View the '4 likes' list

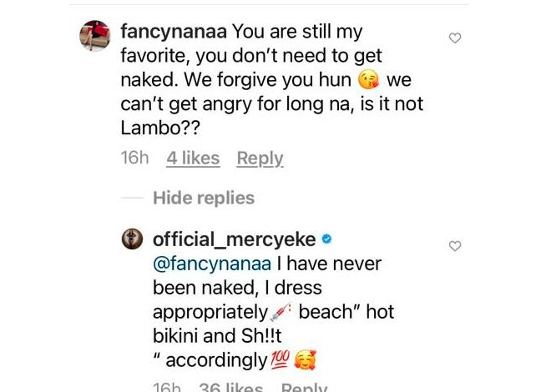[193, 158]
